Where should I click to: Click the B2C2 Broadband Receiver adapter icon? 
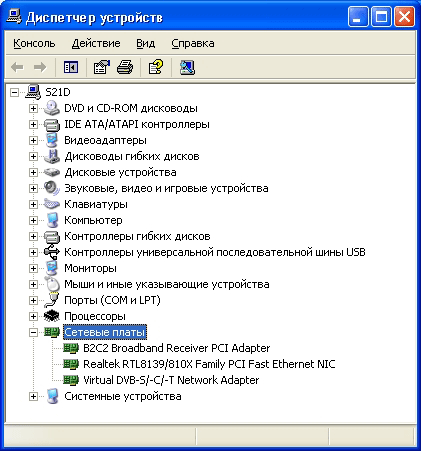pos(71,348)
